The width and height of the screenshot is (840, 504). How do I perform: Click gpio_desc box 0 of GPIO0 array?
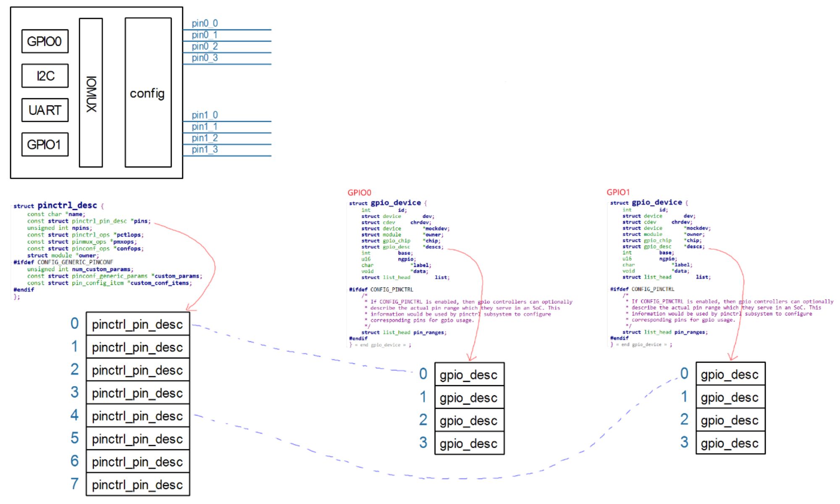469,374
